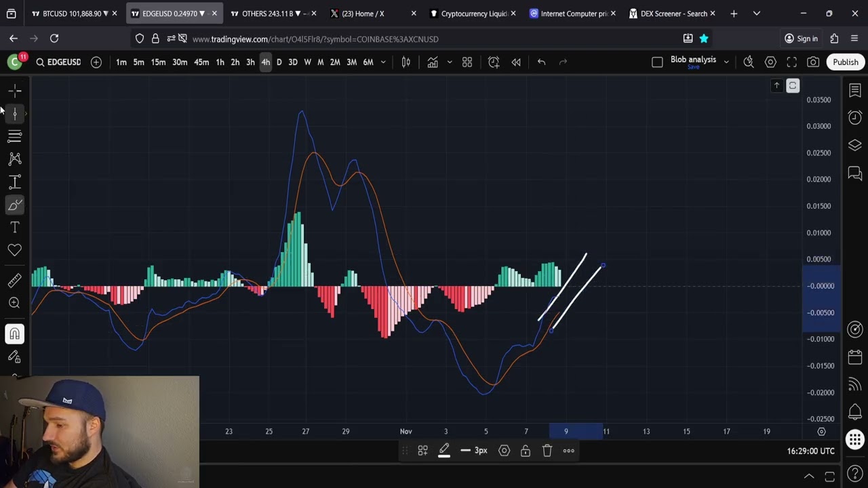Lock the selected drawing
This screenshot has width=868, height=488.
pyautogui.click(x=526, y=451)
